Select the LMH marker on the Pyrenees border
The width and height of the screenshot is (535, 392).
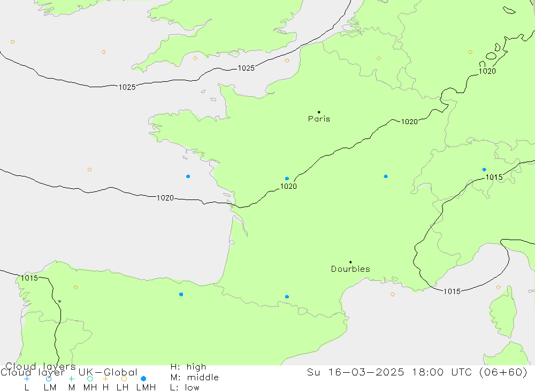[x=287, y=296]
